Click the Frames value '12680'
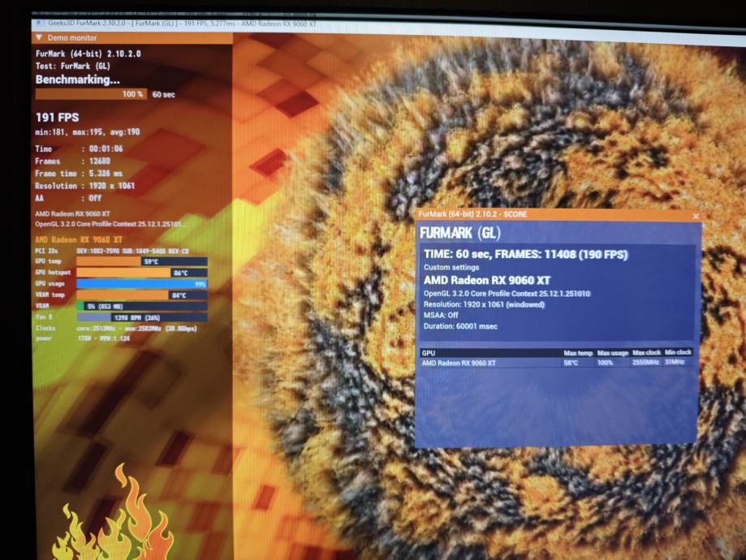Viewport: 746px width, 560px height. tap(99, 162)
